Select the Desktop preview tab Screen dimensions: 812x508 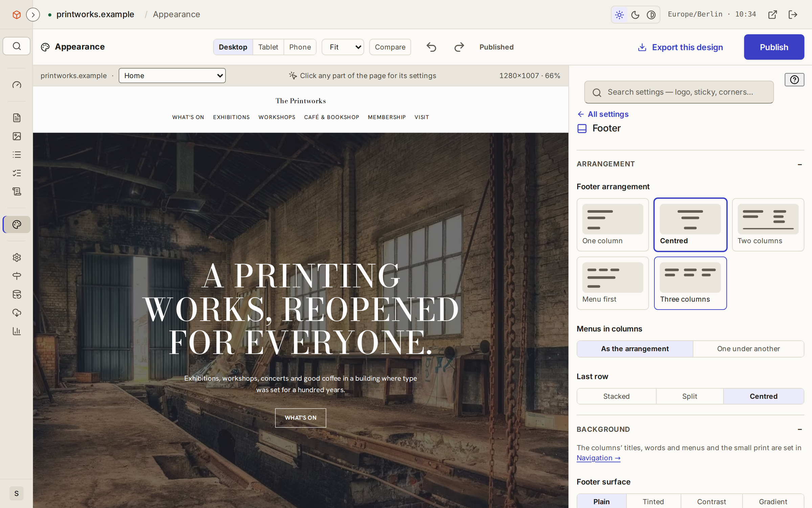click(233, 47)
